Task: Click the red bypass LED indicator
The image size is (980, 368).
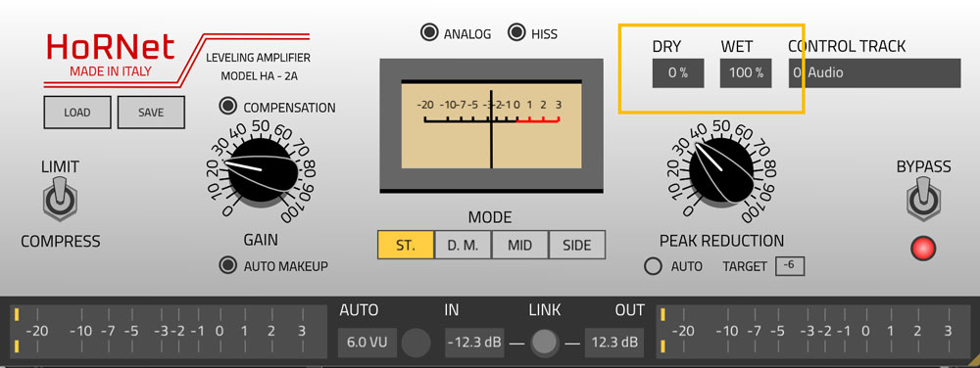Action: [923, 249]
